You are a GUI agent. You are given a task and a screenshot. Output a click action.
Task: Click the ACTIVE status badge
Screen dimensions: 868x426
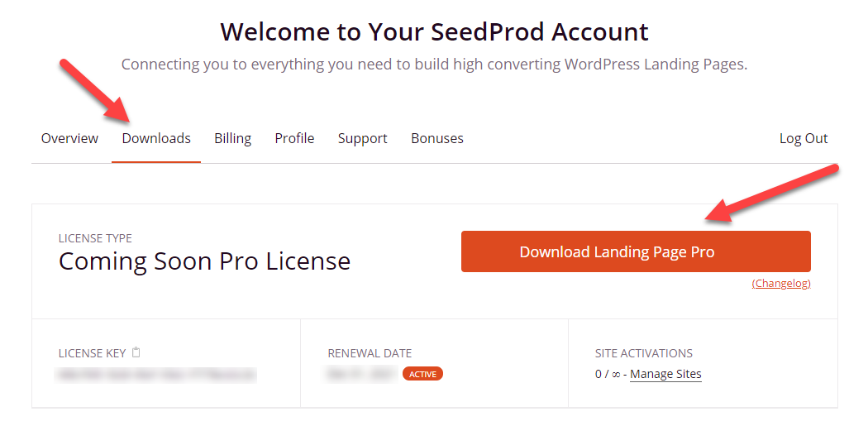(x=422, y=374)
